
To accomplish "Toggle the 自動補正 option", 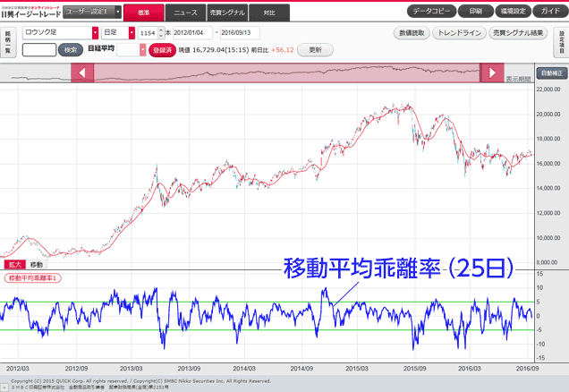I will (549, 71).
